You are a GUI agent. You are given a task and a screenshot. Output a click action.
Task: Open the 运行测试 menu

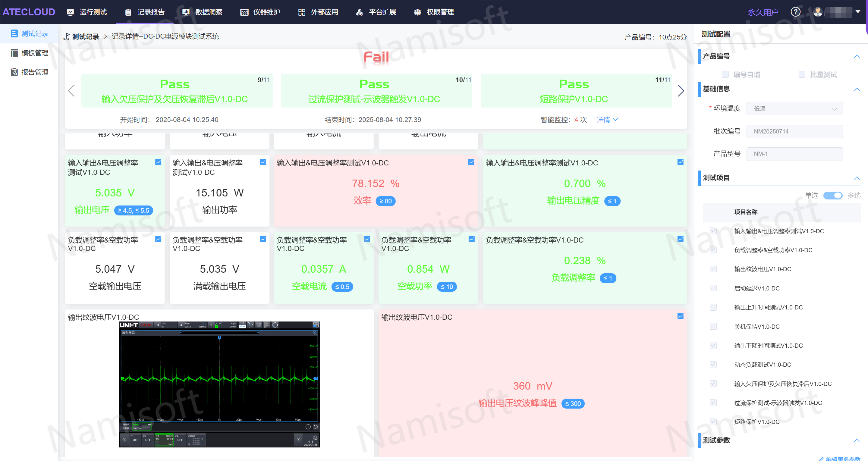click(86, 12)
